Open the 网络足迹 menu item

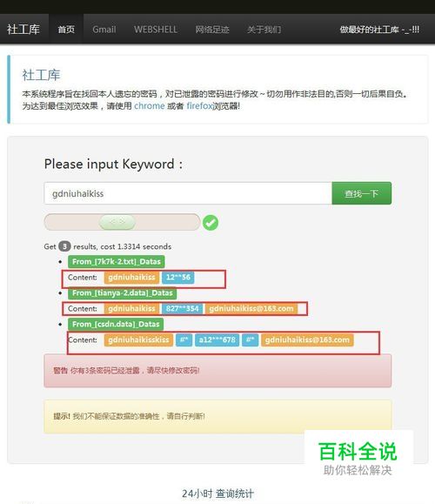pyautogui.click(x=212, y=30)
